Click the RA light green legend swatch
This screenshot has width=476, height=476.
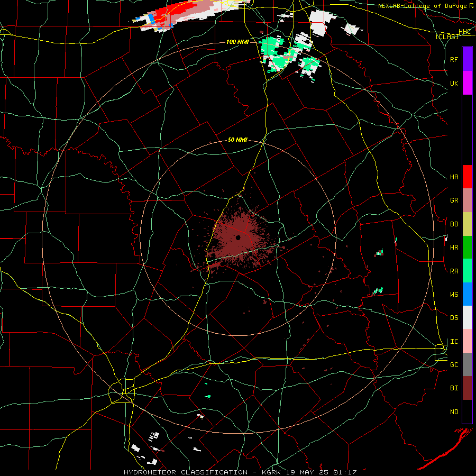tap(467, 271)
